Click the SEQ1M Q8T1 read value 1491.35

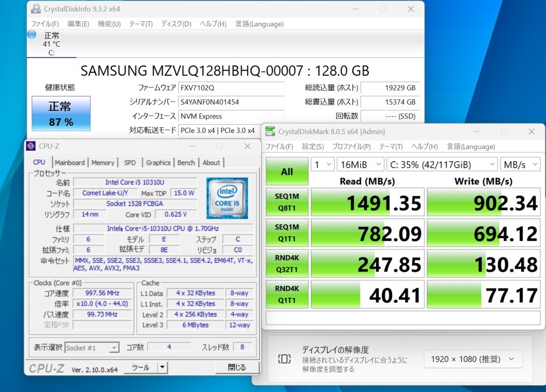(367, 202)
